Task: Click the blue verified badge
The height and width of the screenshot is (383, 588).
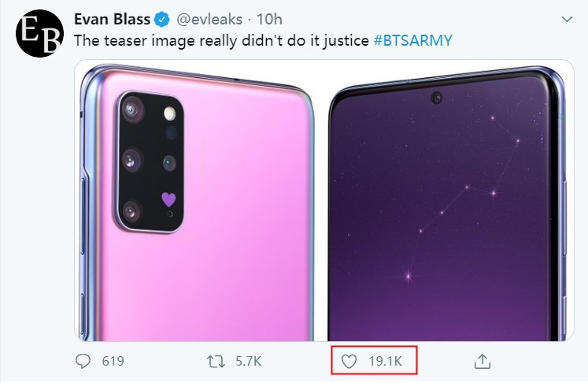Action: click(161, 19)
